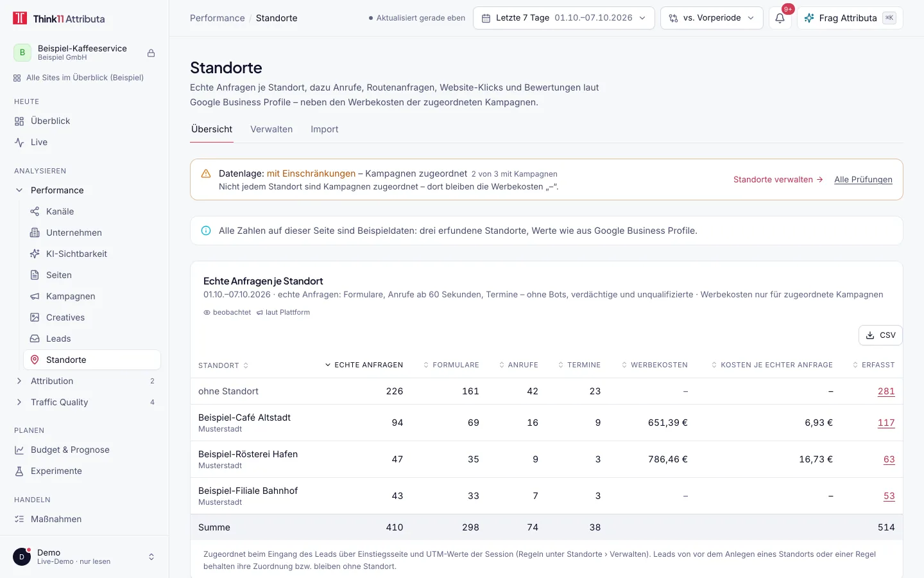
Task: Click the Creatives image icon
Action: [35, 317]
